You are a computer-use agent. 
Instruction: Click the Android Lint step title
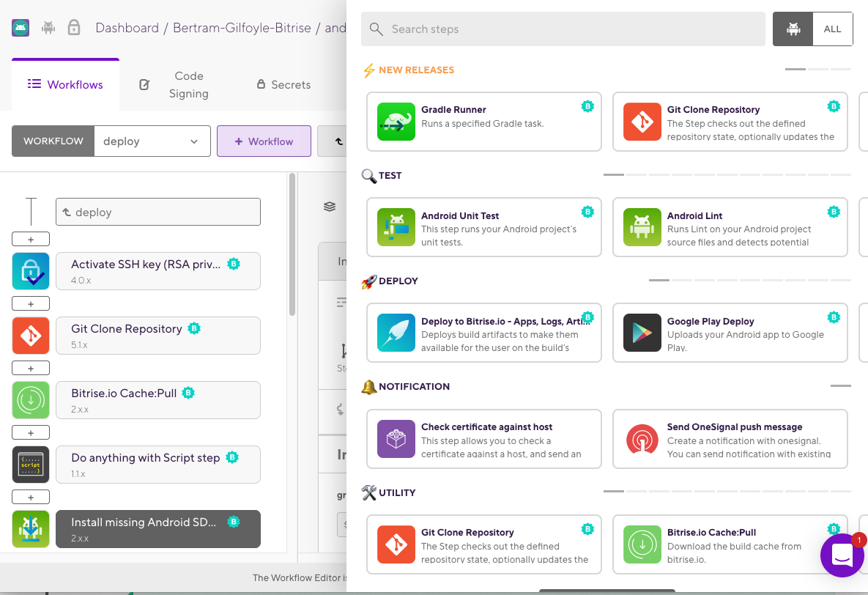[694, 215]
